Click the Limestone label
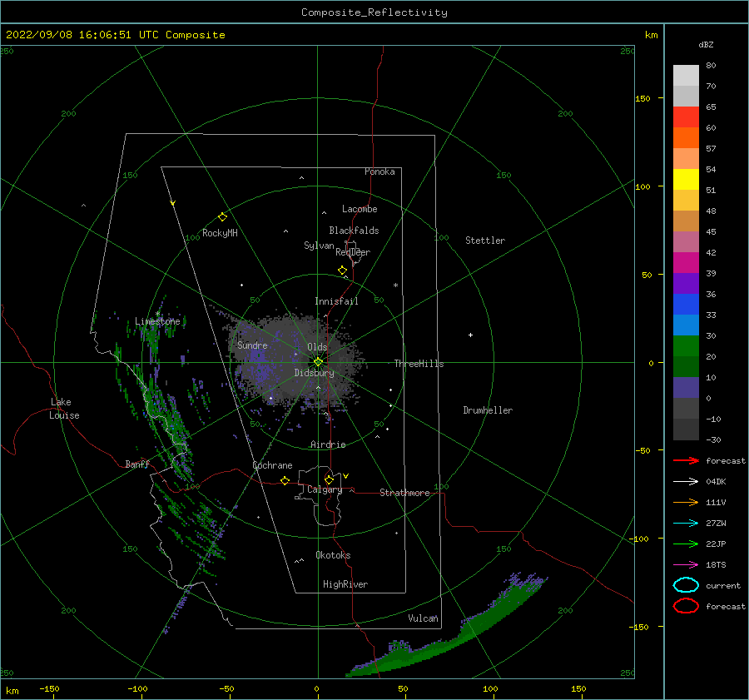 pos(157,321)
